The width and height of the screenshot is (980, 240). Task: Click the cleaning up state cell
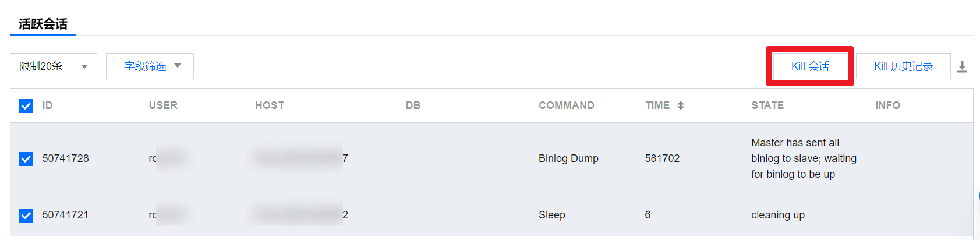pyautogui.click(x=777, y=215)
